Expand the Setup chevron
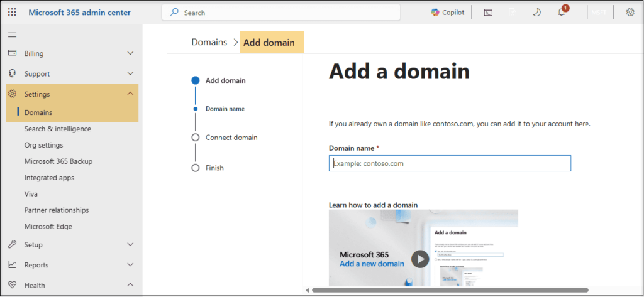Viewport: 644px width, 297px height. [x=130, y=244]
